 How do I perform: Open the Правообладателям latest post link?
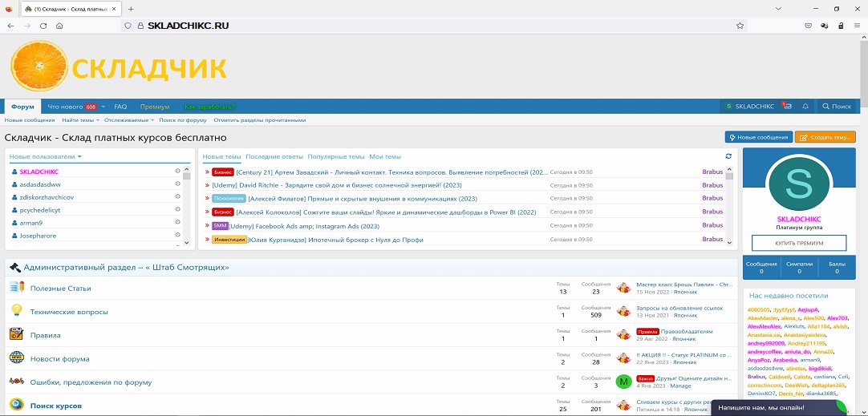coord(687,331)
